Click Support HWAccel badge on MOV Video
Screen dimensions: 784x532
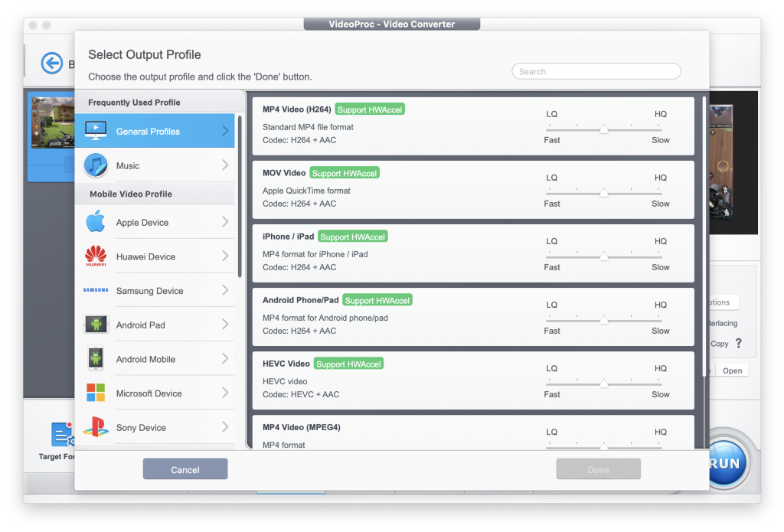[x=345, y=172]
